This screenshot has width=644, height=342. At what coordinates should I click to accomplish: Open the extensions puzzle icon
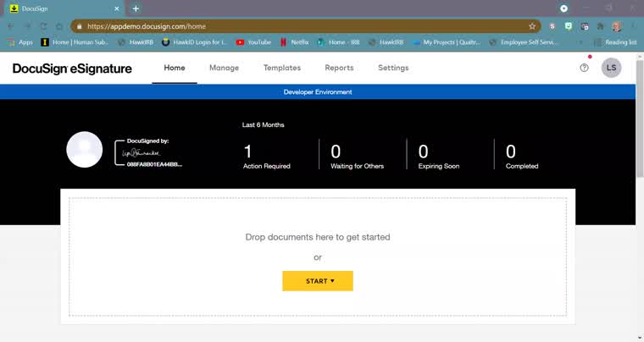click(600, 26)
